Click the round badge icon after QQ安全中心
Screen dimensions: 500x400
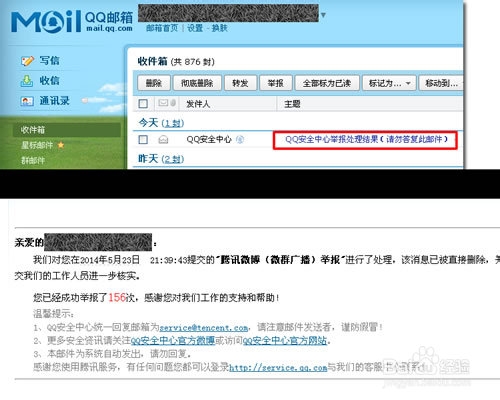[x=240, y=139]
